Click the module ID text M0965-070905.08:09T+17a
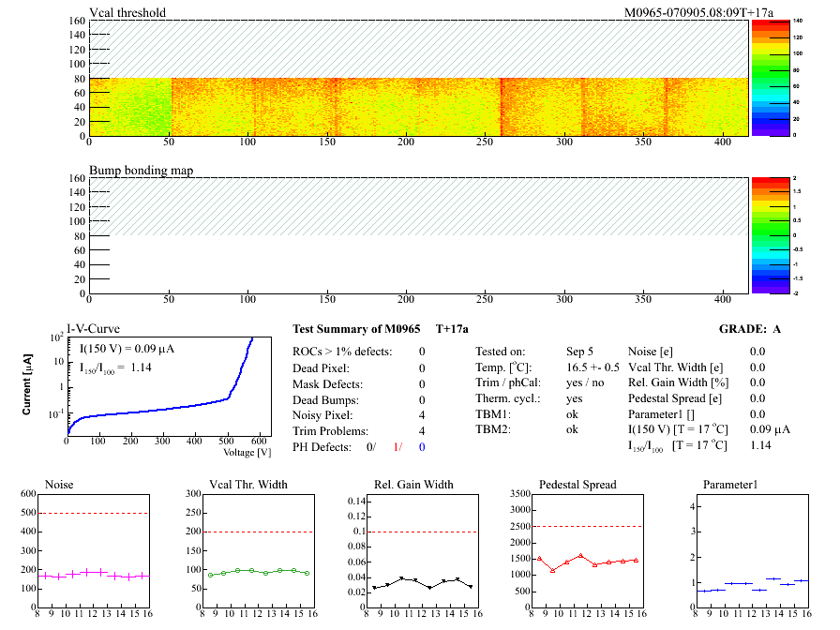840x630 pixels. [x=685, y=12]
